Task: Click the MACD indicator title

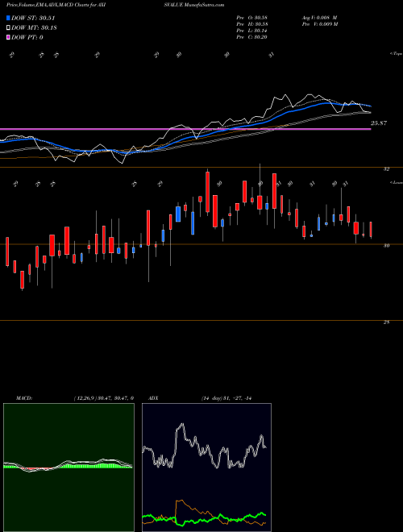Action: [23, 398]
